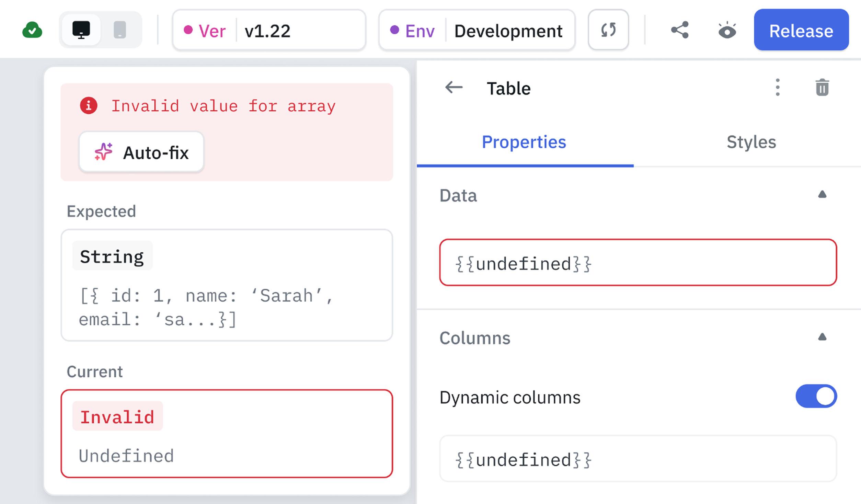Open the three-dot overflow menu for Table
Viewport: 861px width, 504px height.
click(x=778, y=88)
